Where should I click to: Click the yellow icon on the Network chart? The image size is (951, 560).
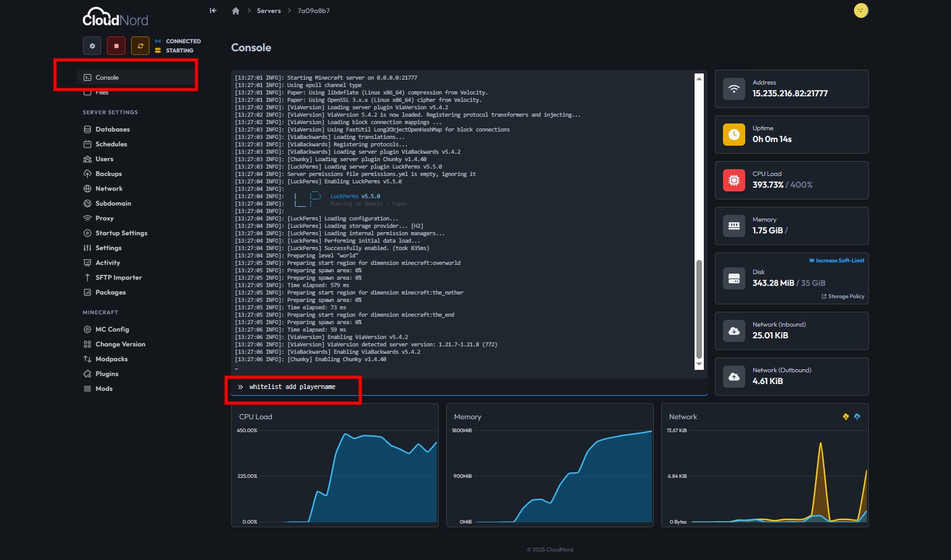846,417
